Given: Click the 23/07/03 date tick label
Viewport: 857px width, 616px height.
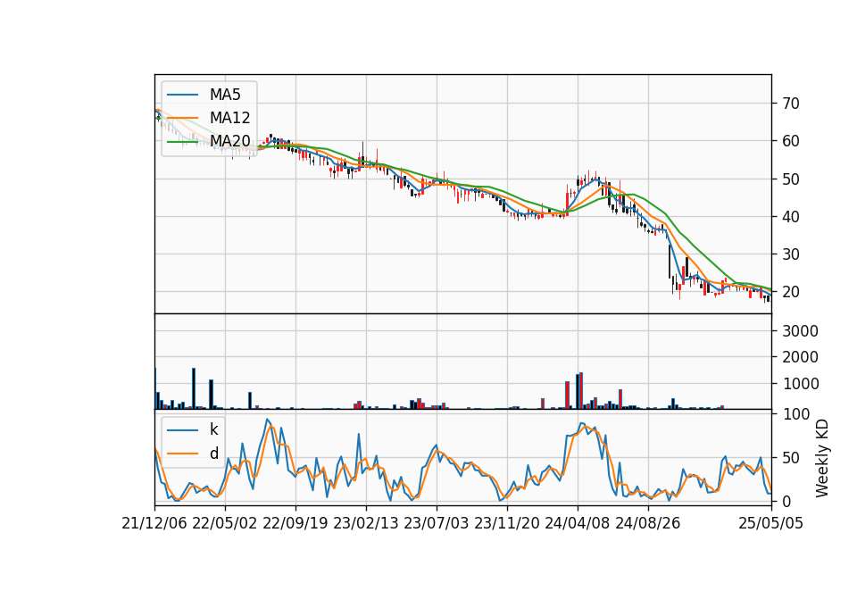Looking at the screenshot, I should pyautogui.click(x=437, y=523).
